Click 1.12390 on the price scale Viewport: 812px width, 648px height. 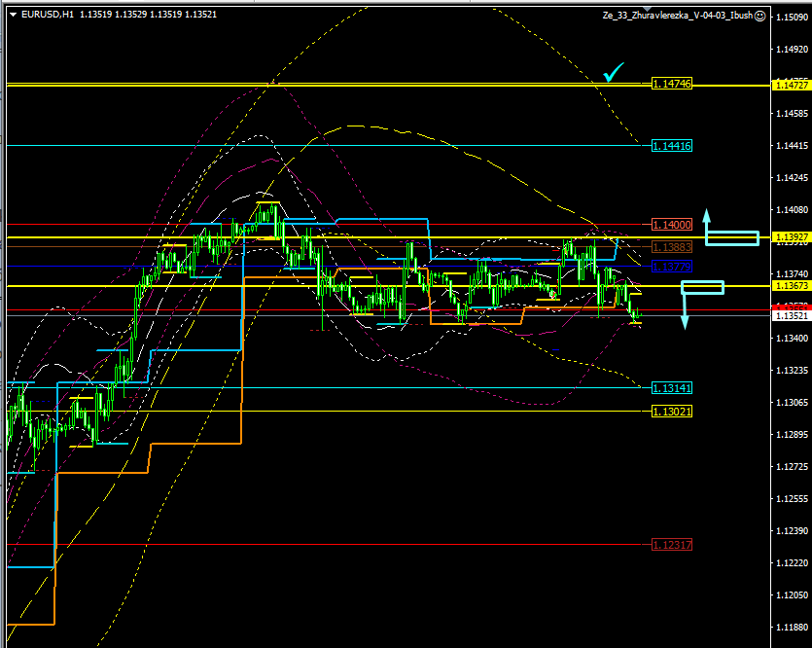click(792, 531)
